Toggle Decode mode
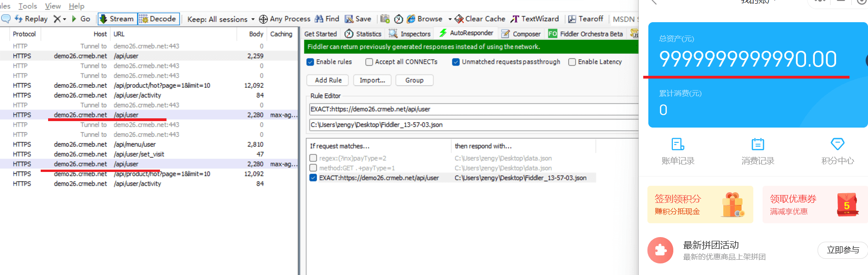Viewport: 868px width, 275px height. 158,19
